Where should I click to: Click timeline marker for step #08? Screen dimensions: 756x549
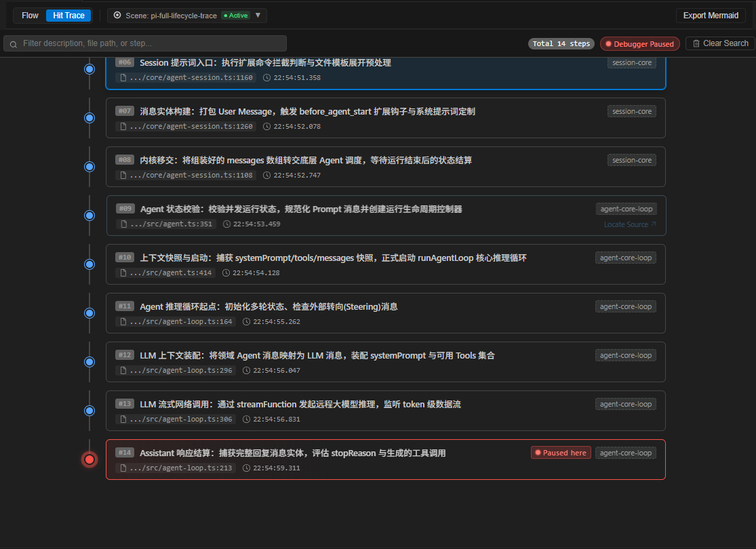89,167
